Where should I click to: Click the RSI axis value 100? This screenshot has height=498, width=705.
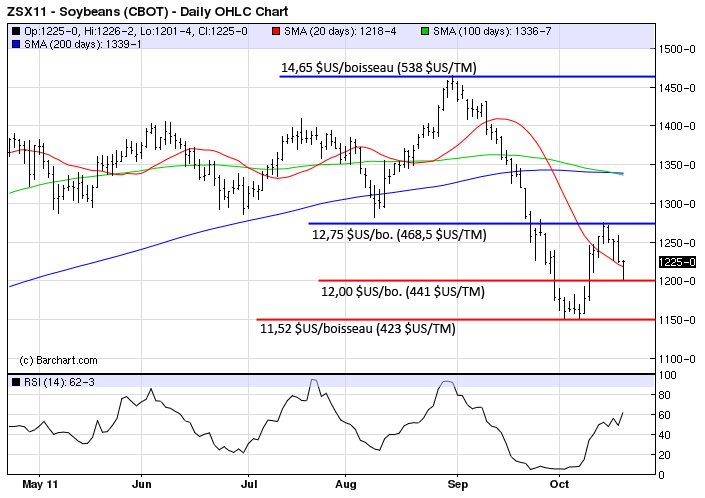667,374
